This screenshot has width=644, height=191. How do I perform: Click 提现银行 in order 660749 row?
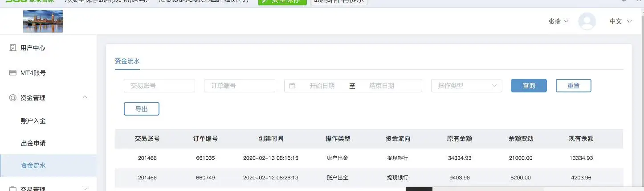click(x=398, y=178)
